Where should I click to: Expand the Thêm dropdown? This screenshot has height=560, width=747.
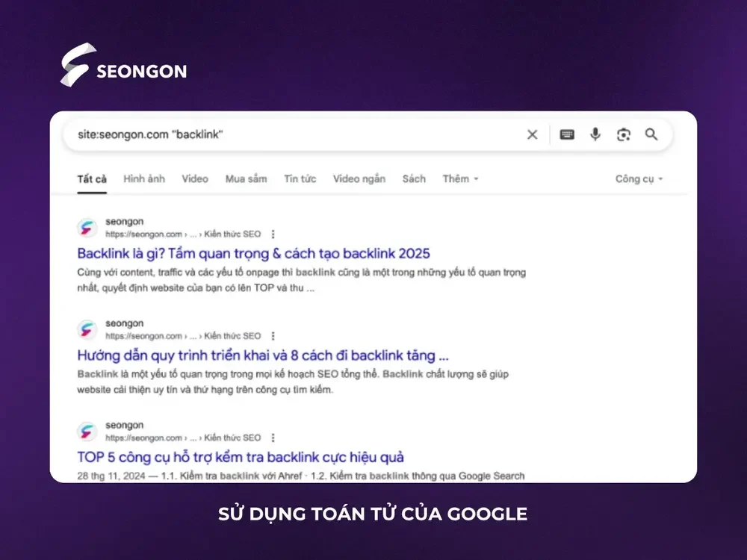[x=460, y=179]
